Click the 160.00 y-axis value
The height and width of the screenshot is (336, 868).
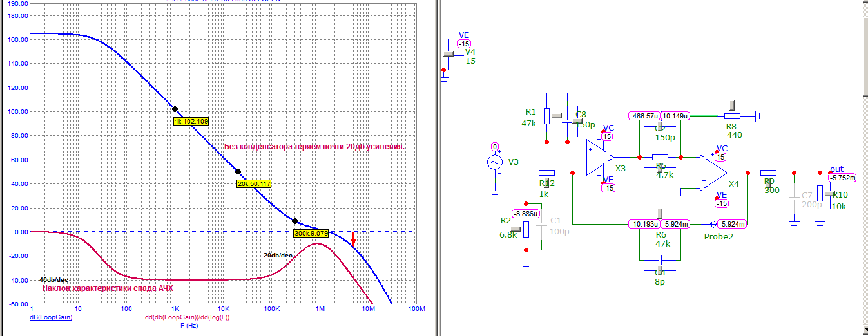point(19,39)
